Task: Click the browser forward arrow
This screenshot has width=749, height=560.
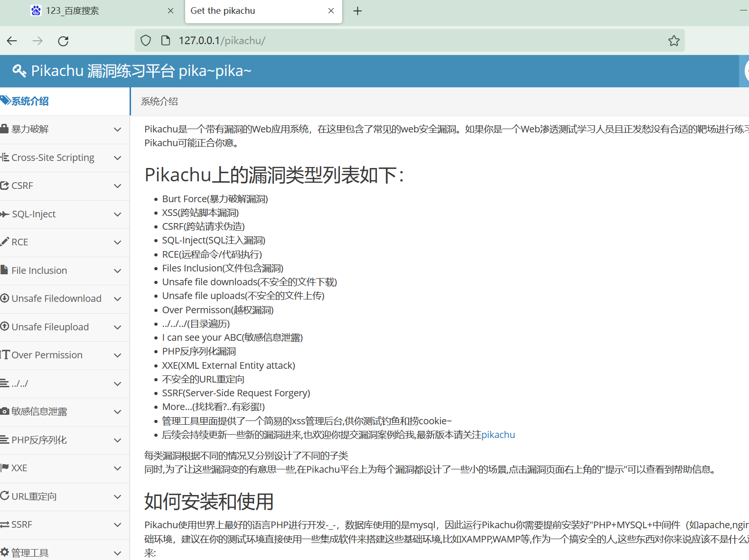Action: point(37,41)
